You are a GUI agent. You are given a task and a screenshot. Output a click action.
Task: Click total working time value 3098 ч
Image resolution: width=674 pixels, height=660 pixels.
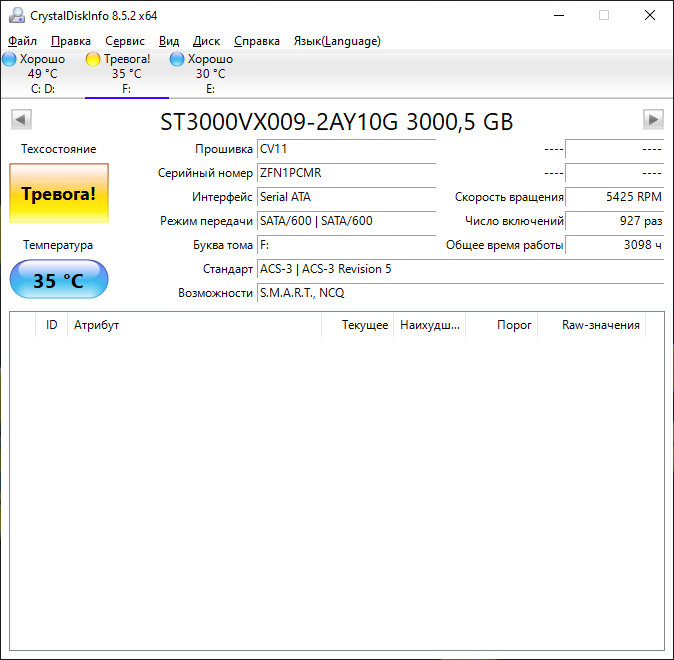click(x=614, y=246)
